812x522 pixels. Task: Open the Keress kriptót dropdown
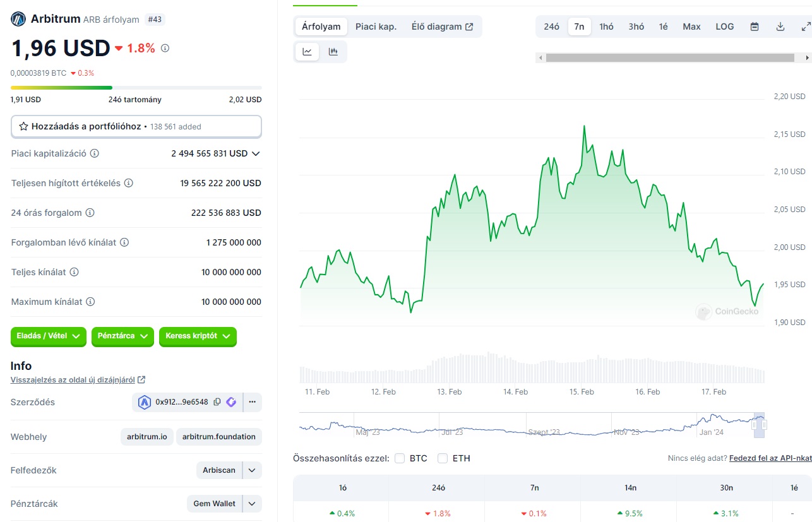198,336
